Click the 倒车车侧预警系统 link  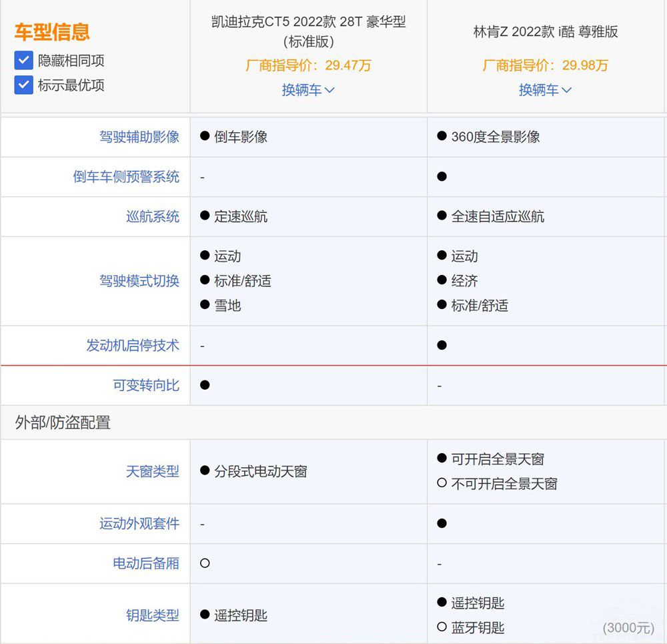(126, 177)
